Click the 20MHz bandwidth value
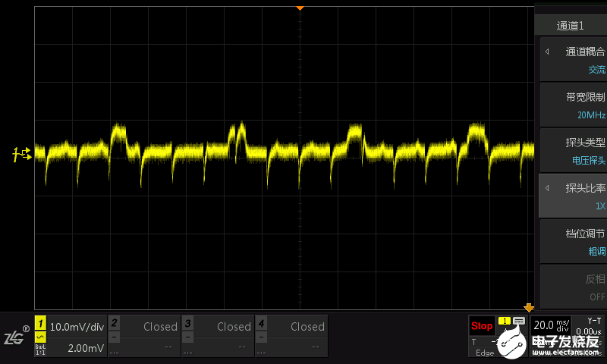 pyautogui.click(x=591, y=115)
